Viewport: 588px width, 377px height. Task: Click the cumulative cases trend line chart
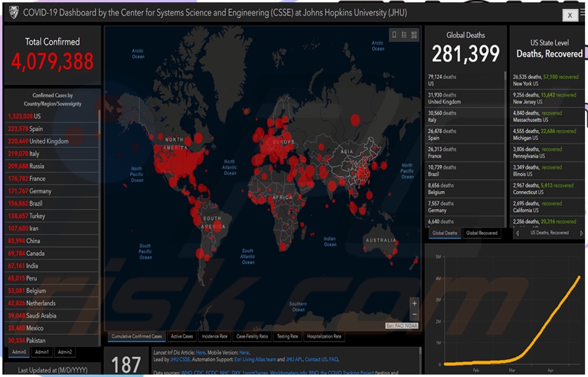[512, 320]
